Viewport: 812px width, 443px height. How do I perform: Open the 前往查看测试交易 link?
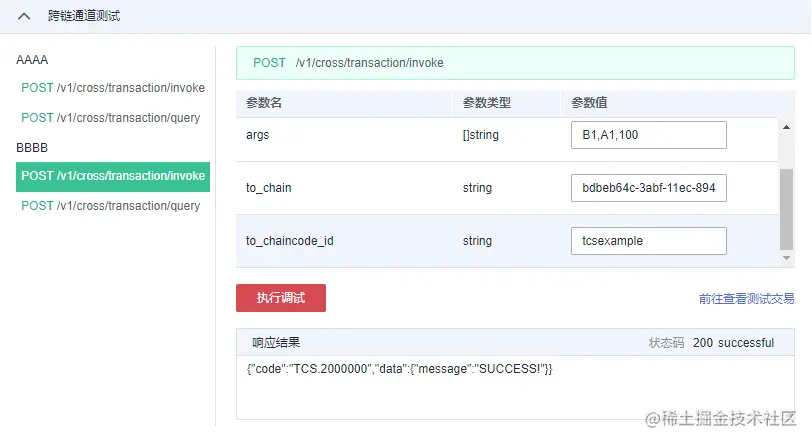point(746,299)
